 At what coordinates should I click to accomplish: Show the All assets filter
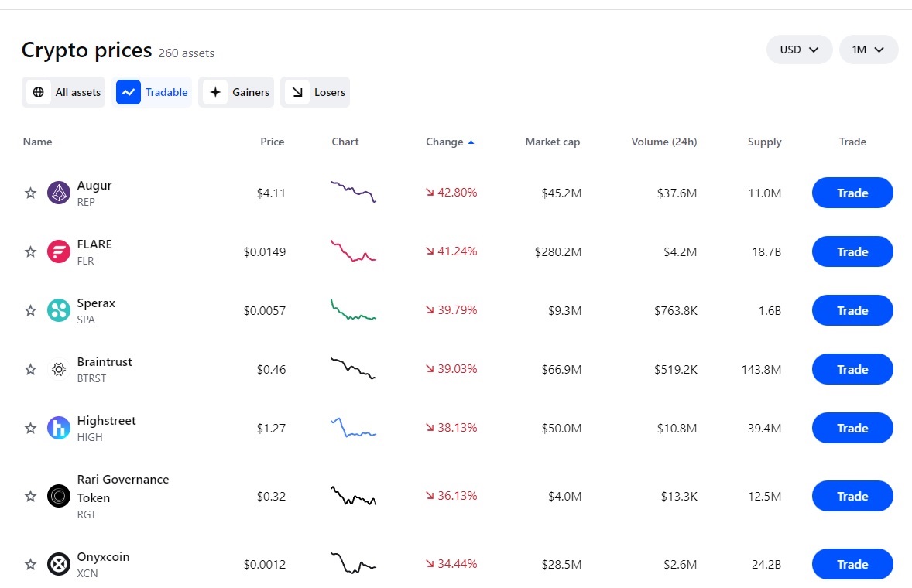pyautogui.click(x=63, y=92)
